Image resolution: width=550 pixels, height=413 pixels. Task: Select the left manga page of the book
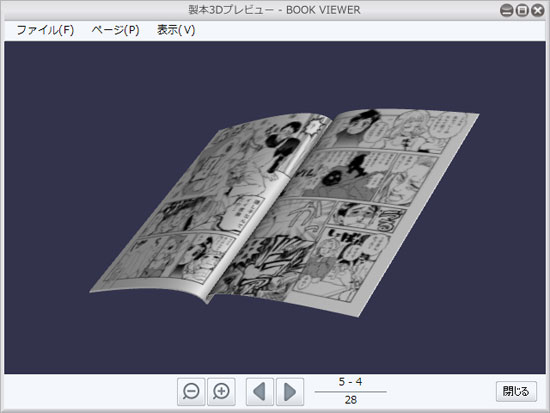click(210, 207)
